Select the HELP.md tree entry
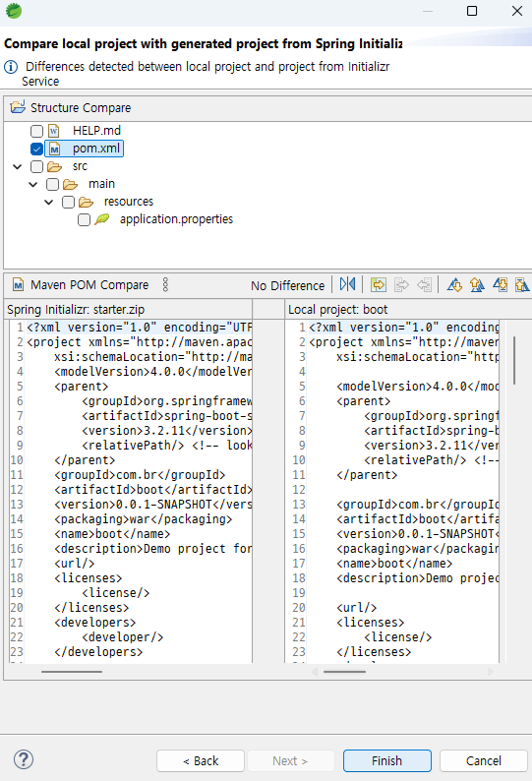532x781 pixels. click(96, 131)
